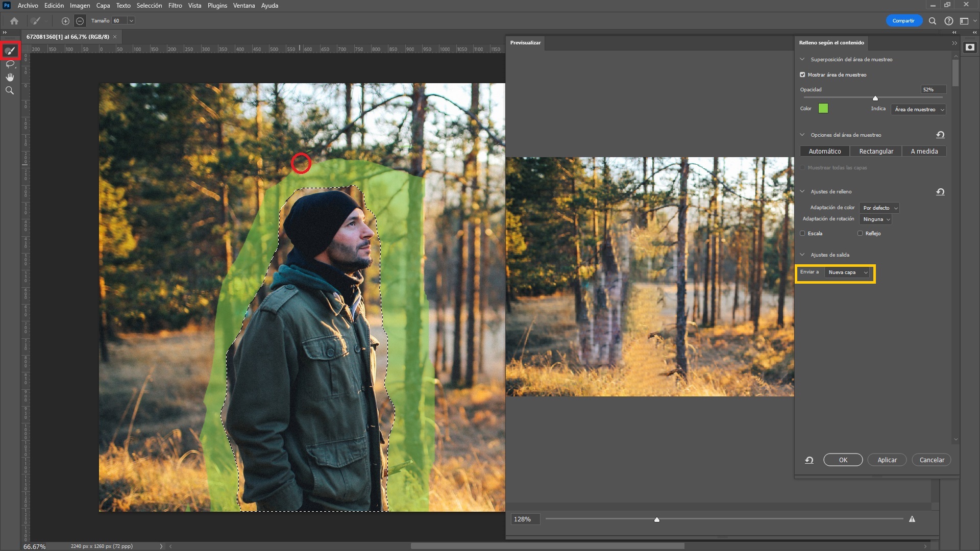Collapse Superposición del área de muestreo section
The image size is (980, 551).
click(x=802, y=60)
